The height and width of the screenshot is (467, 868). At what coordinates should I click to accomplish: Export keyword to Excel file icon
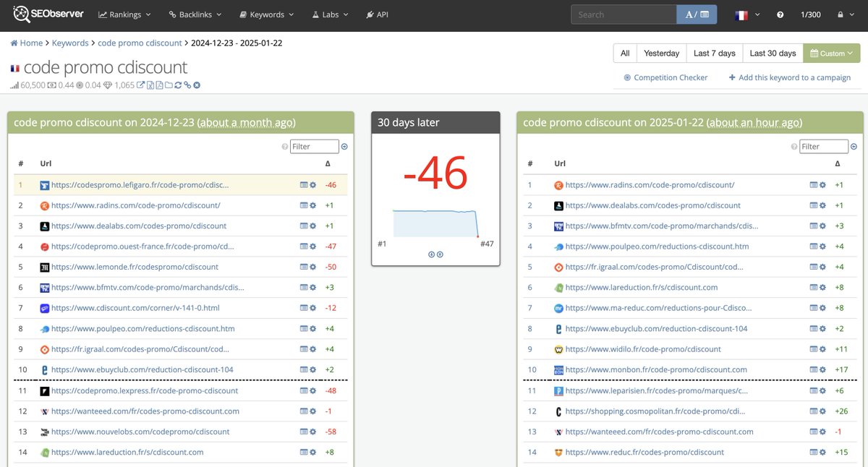(150, 85)
